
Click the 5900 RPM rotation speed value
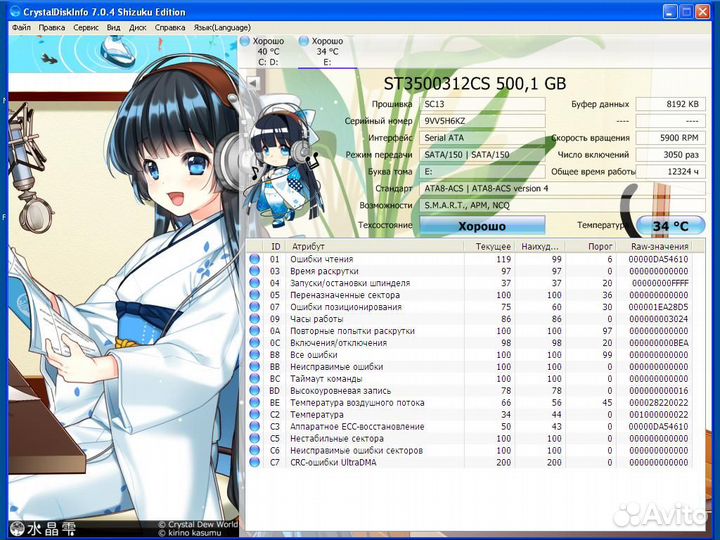point(670,138)
